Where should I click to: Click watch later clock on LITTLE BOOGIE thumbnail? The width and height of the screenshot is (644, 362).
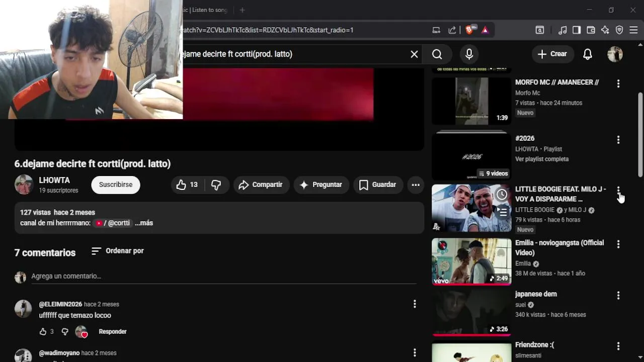tap(502, 195)
